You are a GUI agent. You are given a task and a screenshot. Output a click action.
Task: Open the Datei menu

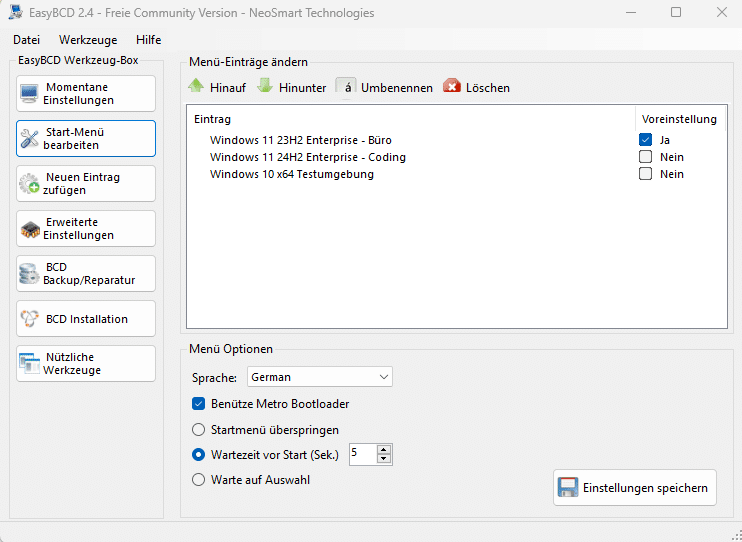[26, 40]
